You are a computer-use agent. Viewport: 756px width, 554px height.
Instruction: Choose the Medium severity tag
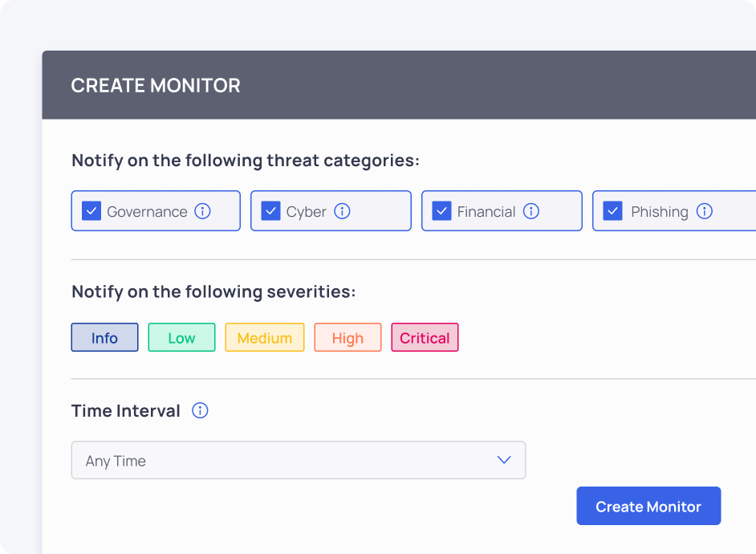[x=265, y=338]
